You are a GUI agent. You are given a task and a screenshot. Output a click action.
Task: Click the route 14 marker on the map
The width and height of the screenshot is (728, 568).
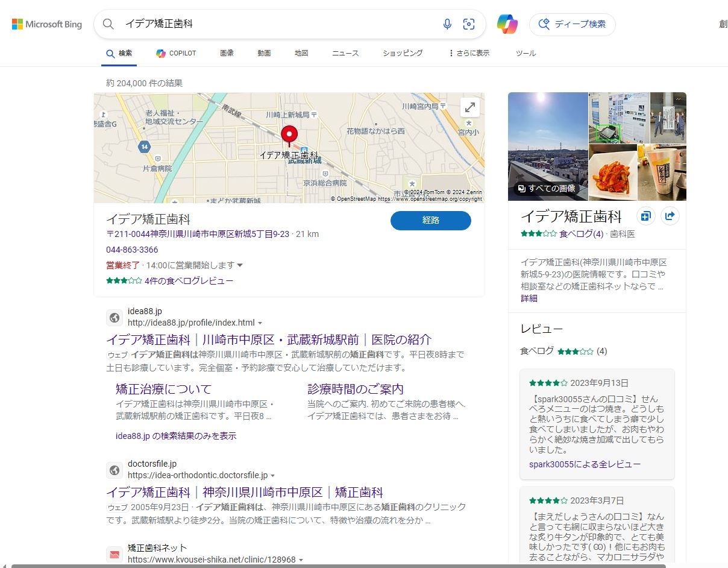[x=144, y=147]
